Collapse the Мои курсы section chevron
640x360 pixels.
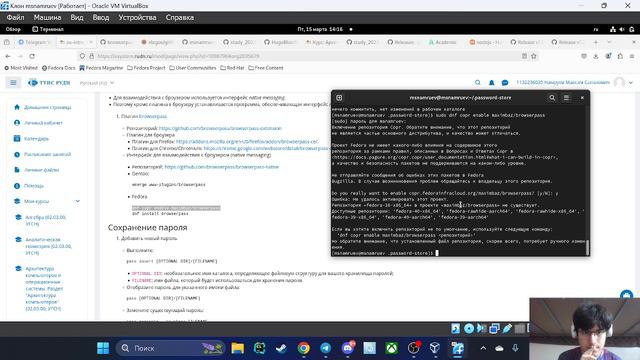click(x=78, y=201)
